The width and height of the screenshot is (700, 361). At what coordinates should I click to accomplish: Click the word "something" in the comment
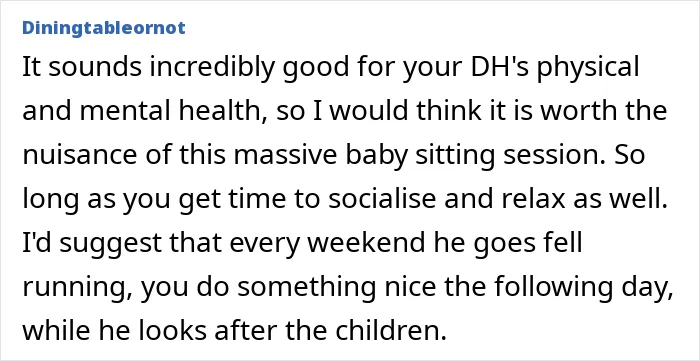pyautogui.click(x=305, y=288)
